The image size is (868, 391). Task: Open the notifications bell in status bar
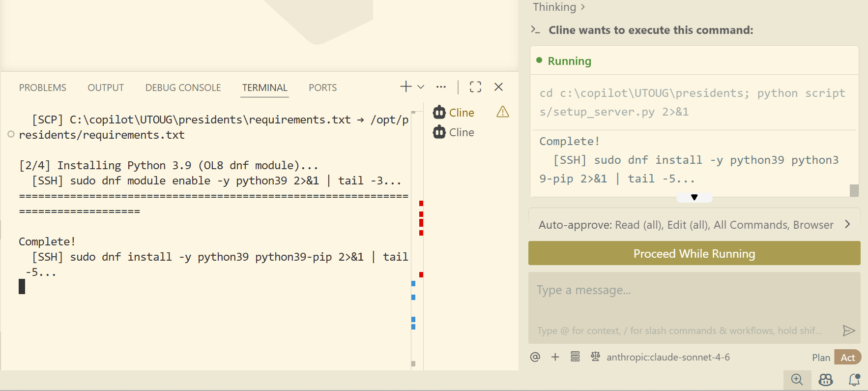pos(854,380)
